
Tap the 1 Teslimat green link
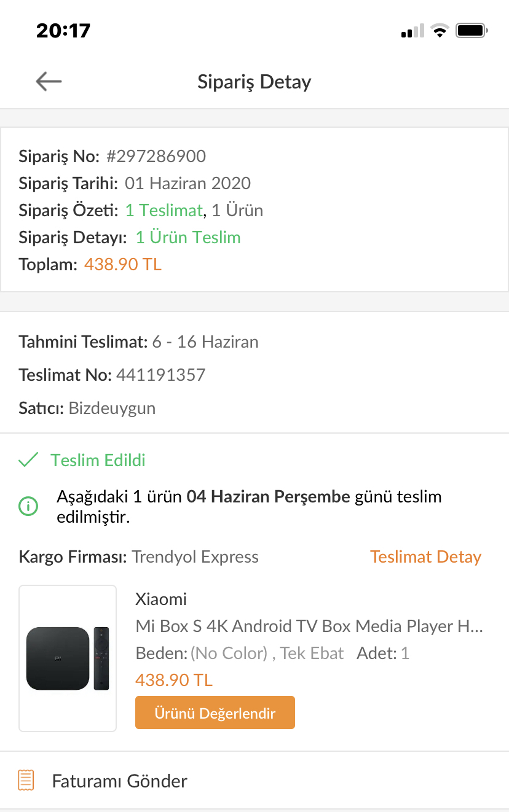pos(164,211)
